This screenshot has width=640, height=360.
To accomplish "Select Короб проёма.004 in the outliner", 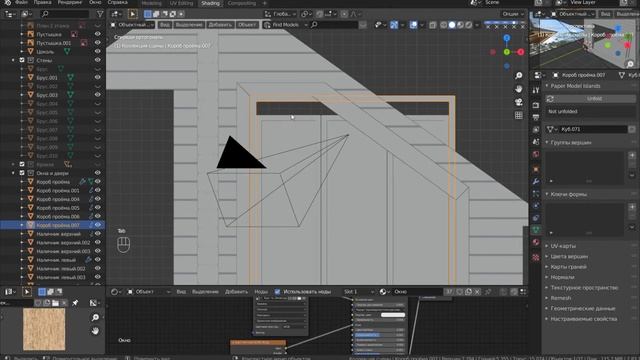I will 58,199.
